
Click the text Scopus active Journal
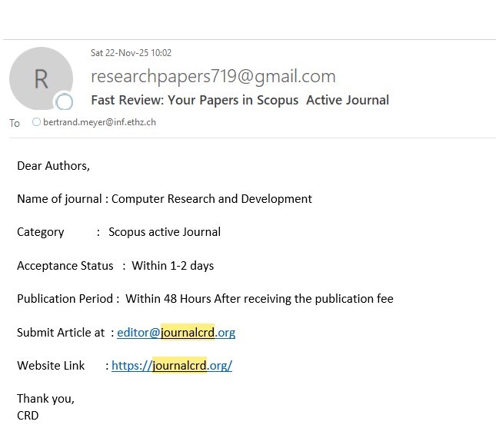pyautogui.click(x=165, y=232)
